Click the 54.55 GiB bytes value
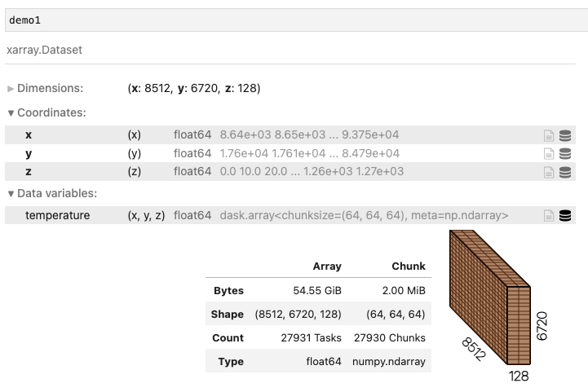 [317, 290]
